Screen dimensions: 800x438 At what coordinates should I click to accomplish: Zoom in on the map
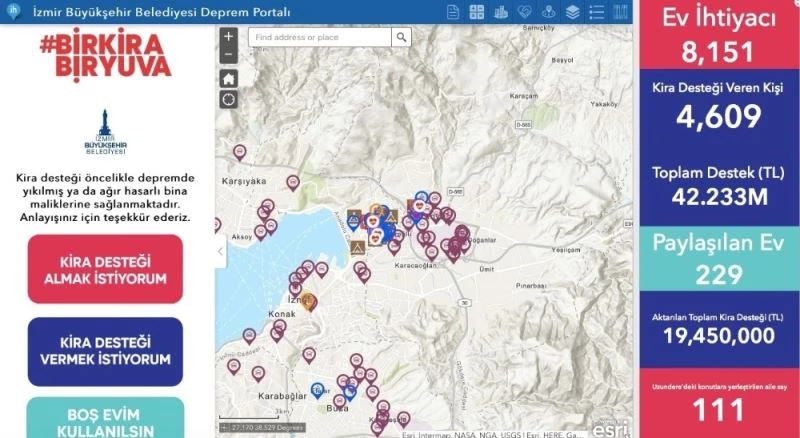click(229, 37)
